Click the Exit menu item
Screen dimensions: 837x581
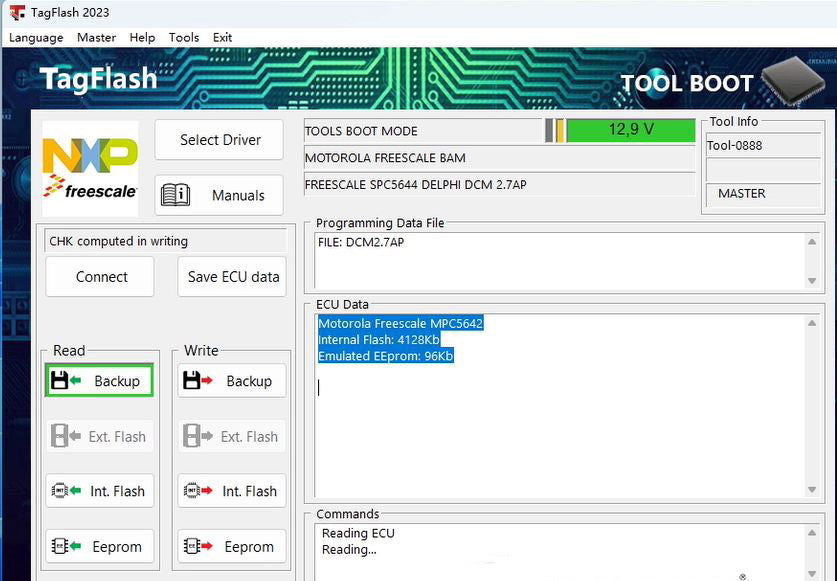pyautogui.click(x=222, y=37)
